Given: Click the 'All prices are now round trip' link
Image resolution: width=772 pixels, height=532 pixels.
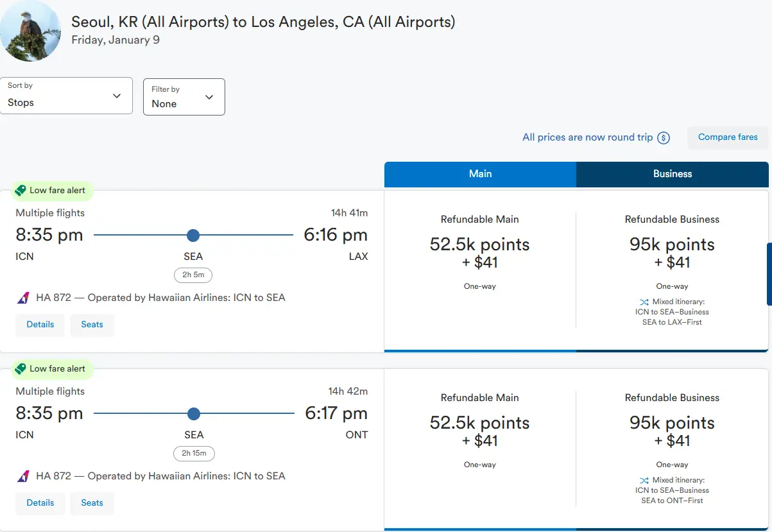Looking at the screenshot, I should [x=587, y=137].
